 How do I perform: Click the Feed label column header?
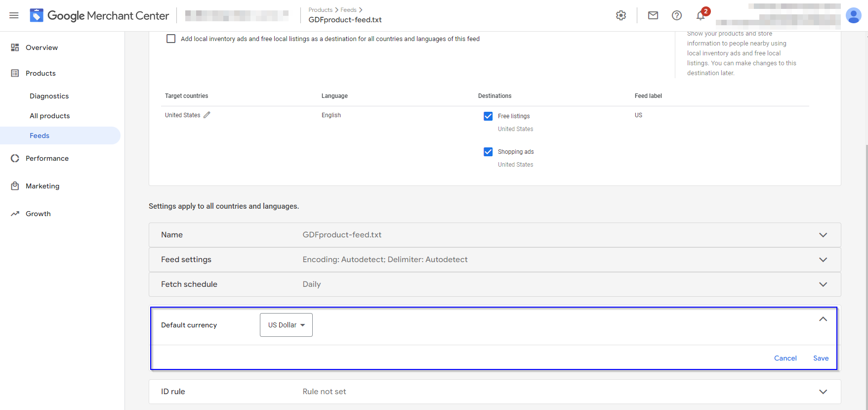coord(648,96)
